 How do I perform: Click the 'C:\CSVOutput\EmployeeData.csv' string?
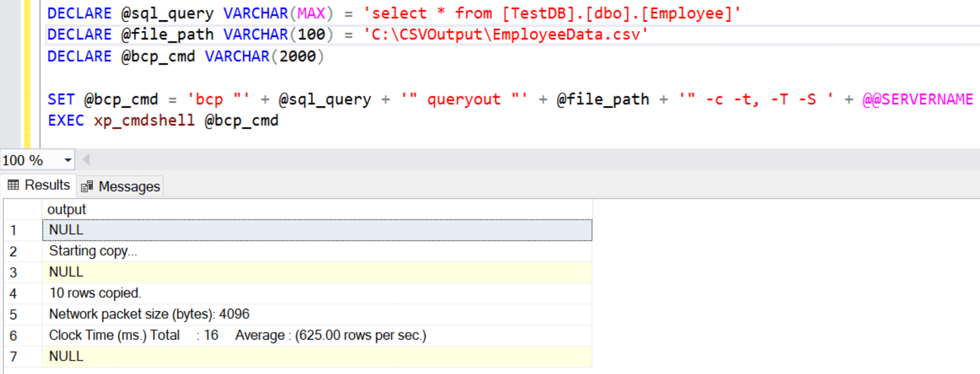[505, 34]
